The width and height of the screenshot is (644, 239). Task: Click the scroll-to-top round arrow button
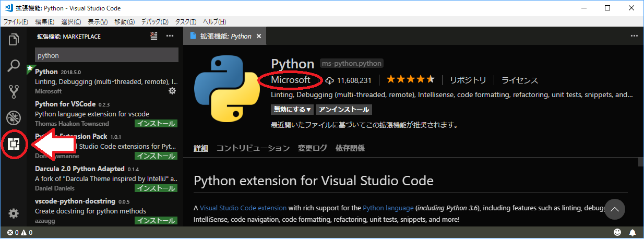615,209
